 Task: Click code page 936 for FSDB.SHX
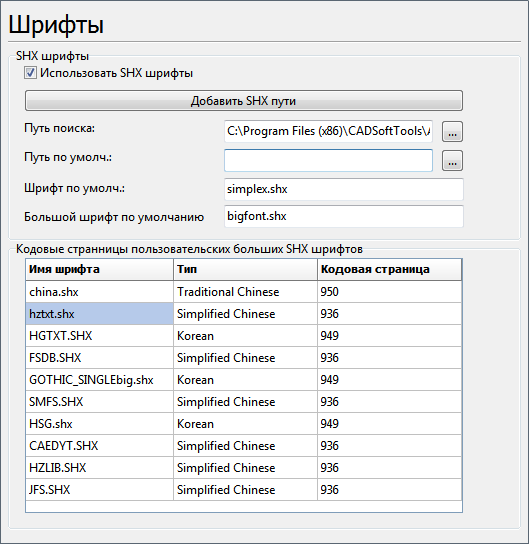click(x=390, y=358)
